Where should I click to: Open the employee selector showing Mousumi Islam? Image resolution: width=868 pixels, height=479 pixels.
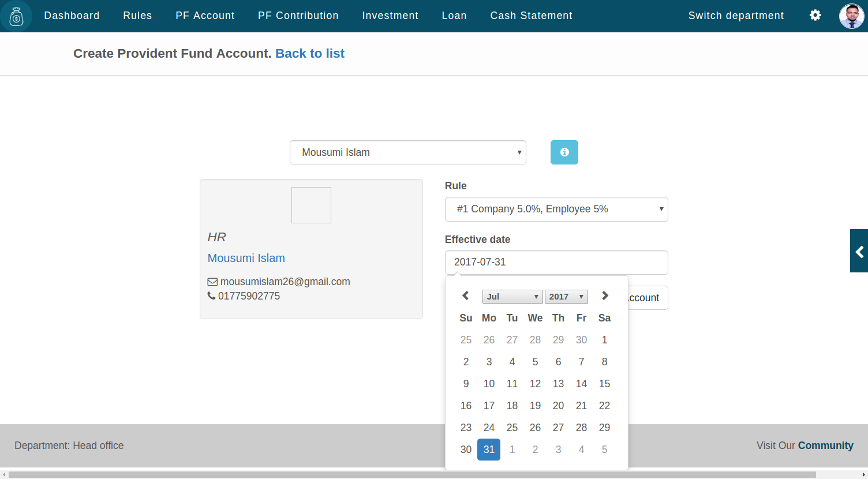(x=407, y=152)
